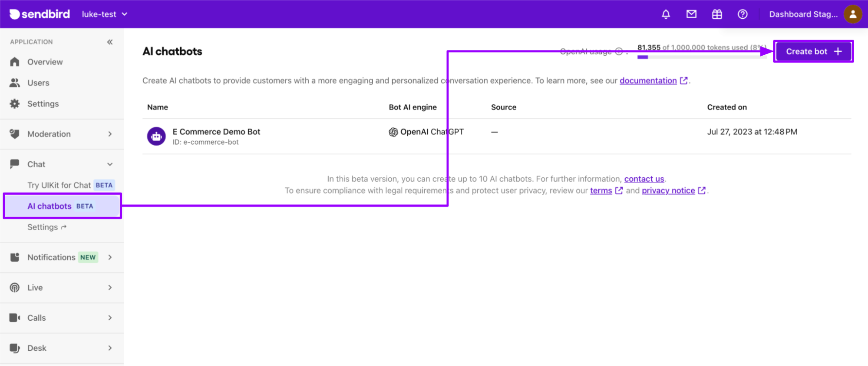The height and width of the screenshot is (366, 868).
Task: Click the token usage progress bar
Action: pyautogui.click(x=702, y=57)
